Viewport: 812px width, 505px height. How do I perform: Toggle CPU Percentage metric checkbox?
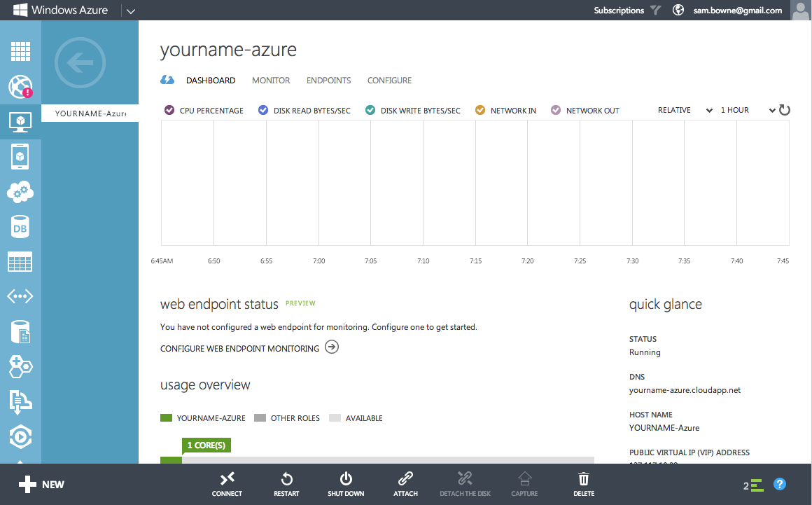pyautogui.click(x=169, y=110)
